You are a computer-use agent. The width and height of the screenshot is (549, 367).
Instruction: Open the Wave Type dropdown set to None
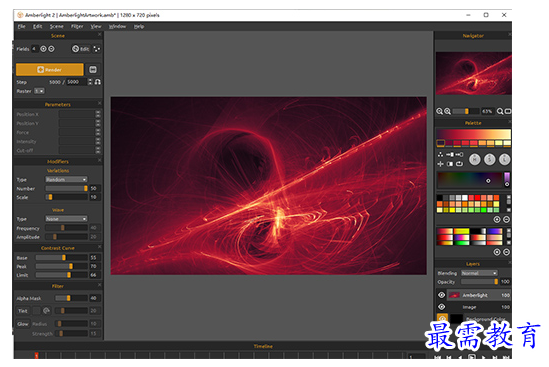pyautogui.click(x=66, y=219)
